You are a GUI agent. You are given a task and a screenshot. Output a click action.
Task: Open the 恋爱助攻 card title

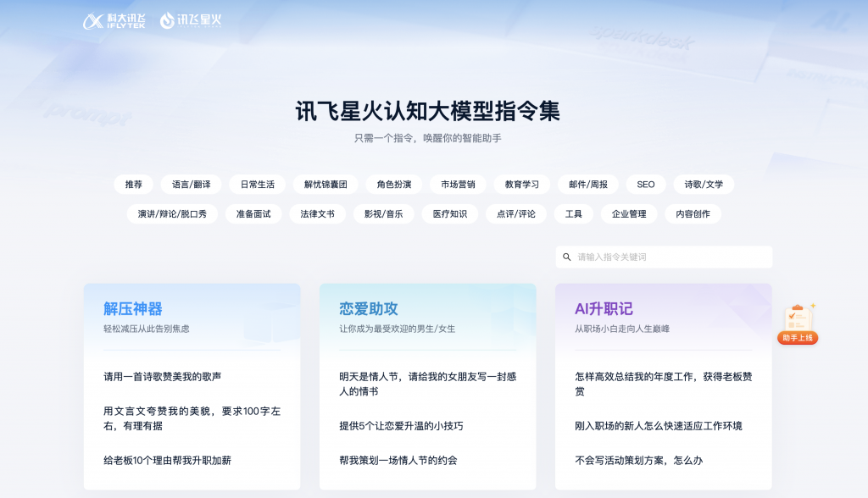click(369, 309)
